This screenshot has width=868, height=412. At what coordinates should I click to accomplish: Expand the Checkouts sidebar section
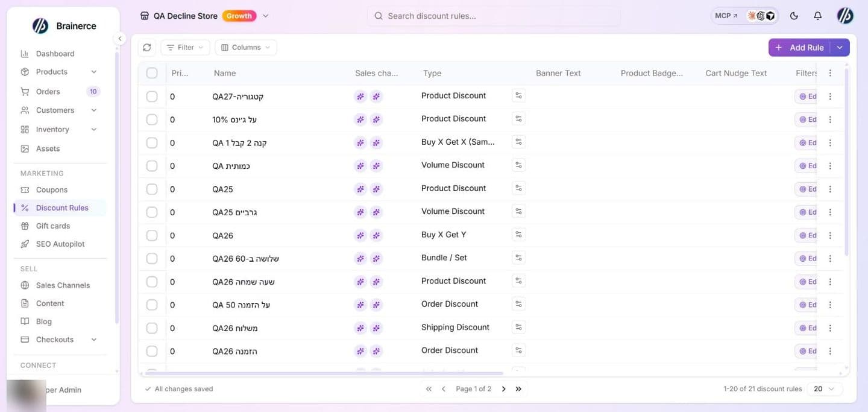click(94, 340)
